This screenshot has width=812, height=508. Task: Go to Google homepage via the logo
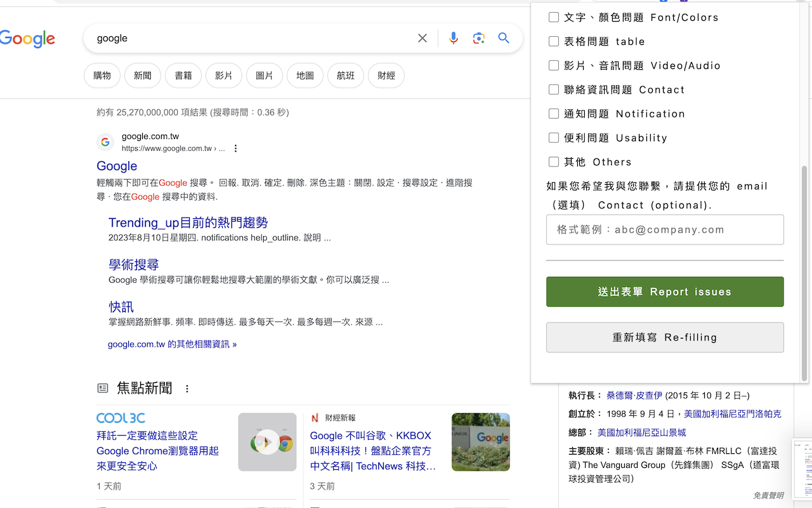point(27,39)
